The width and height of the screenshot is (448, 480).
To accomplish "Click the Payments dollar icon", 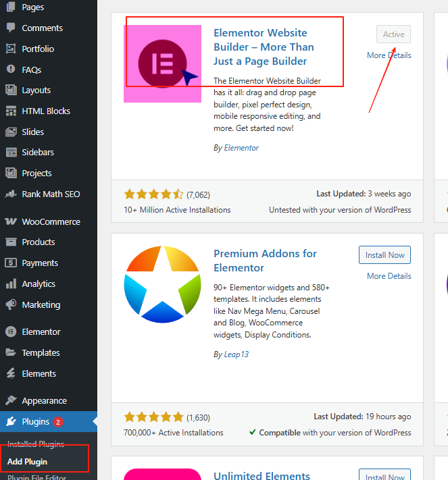I will click(x=11, y=263).
